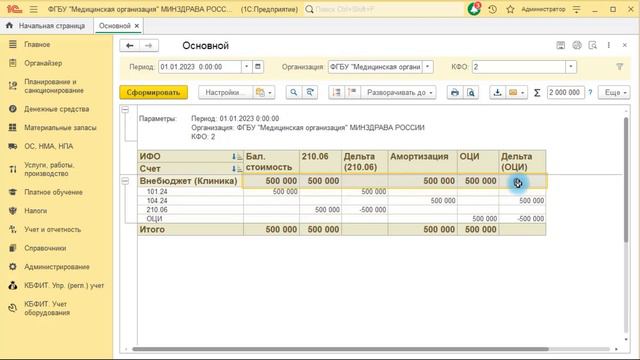Open the Разворачивать до dropdown
640x360 pixels.
coord(399,92)
